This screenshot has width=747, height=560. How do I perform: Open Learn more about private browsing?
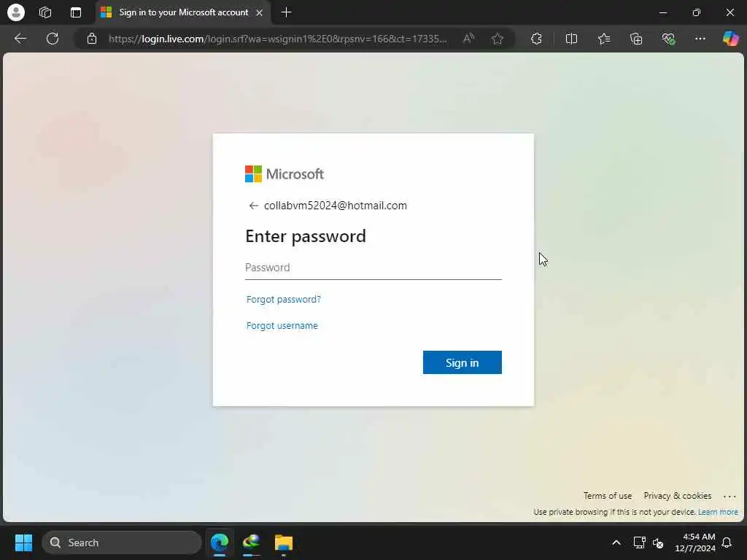pyautogui.click(x=718, y=513)
